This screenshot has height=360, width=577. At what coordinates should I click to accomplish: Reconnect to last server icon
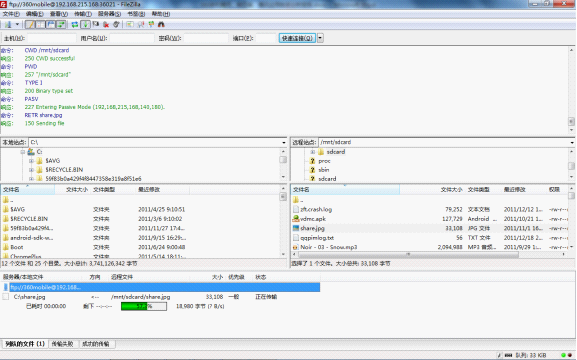(116, 25)
